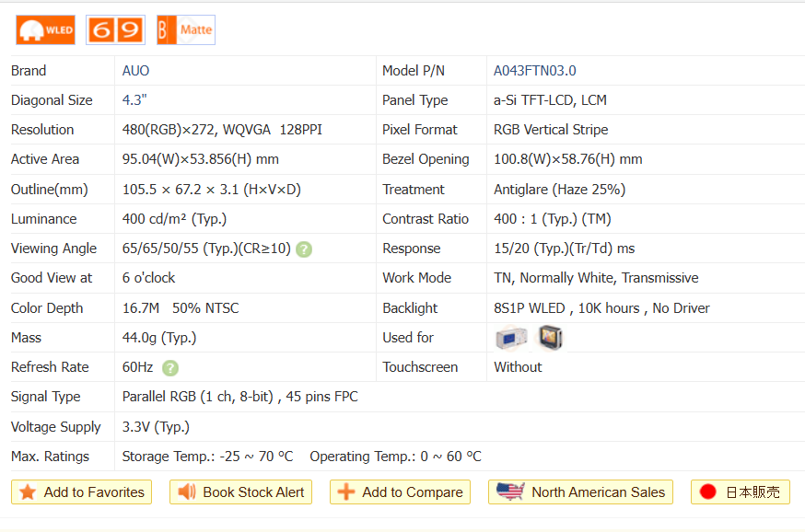Click the Japan flag red circle icon
Screen dimensions: 805x532
(x=707, y=492)
